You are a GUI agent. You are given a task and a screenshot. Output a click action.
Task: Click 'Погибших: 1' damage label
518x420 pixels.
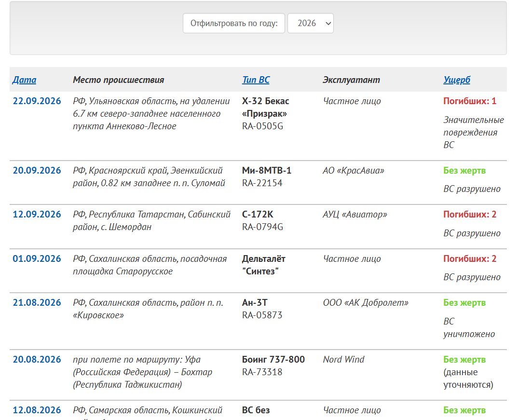click(470, 101)
